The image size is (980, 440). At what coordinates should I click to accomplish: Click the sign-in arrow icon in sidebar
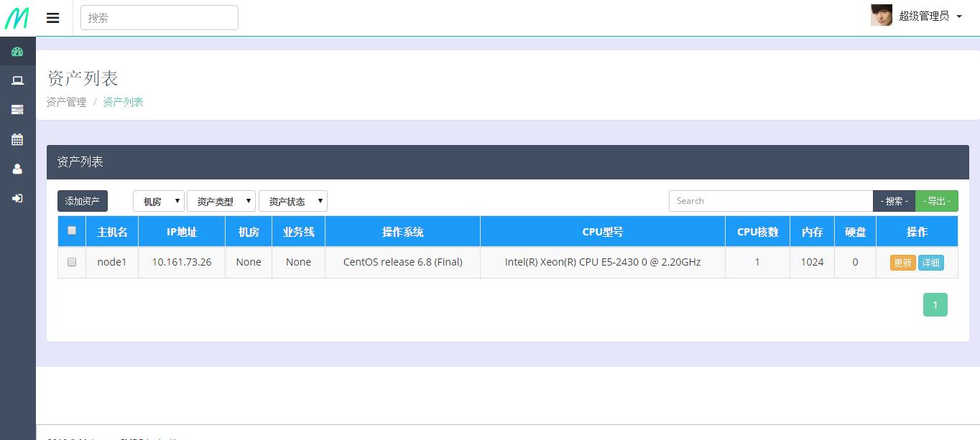click(x=17, y=198)
